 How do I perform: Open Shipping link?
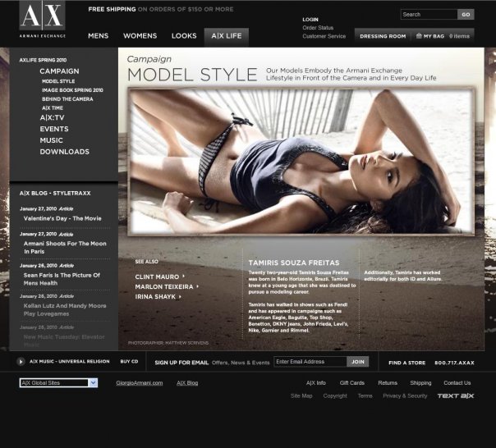(x=420, y=383)
